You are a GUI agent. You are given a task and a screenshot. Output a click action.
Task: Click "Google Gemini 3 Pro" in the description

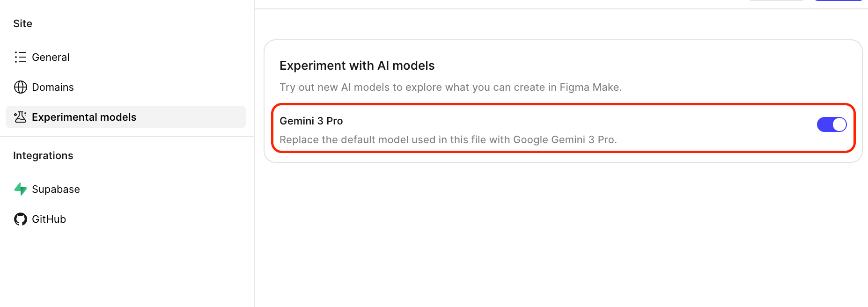tap(564, 139)
